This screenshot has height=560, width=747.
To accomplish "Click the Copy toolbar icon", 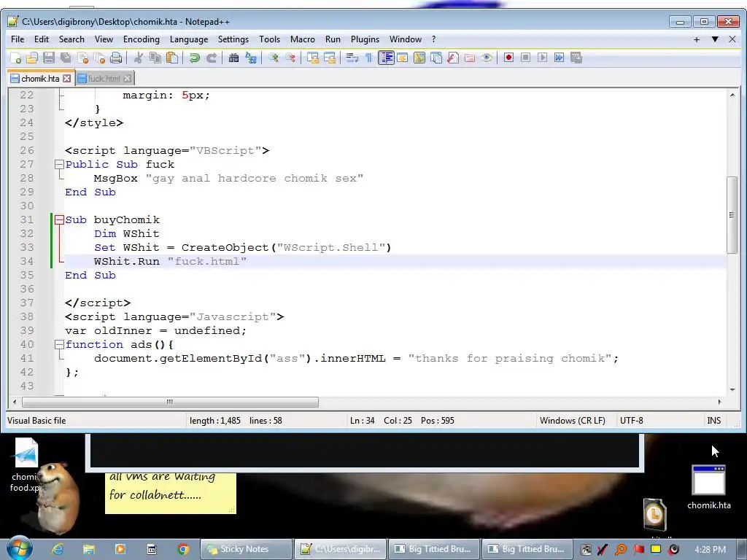I will (x=155, y=58).
